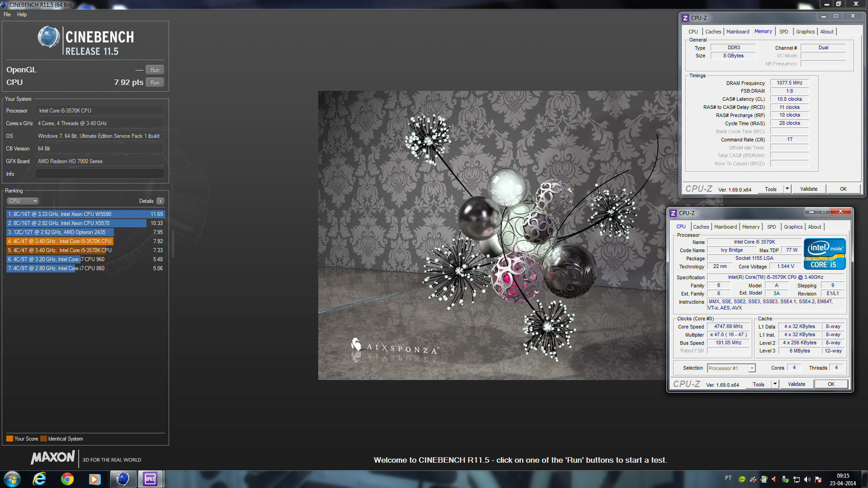Click OK in the lower CPU-Z window

click(x=831, y=384)
